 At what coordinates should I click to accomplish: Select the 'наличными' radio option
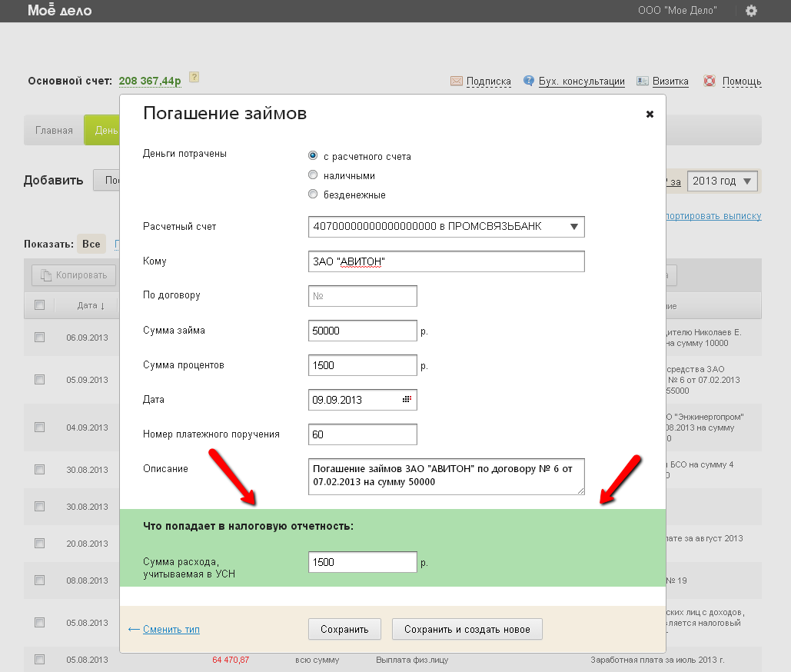pos(313,175)
